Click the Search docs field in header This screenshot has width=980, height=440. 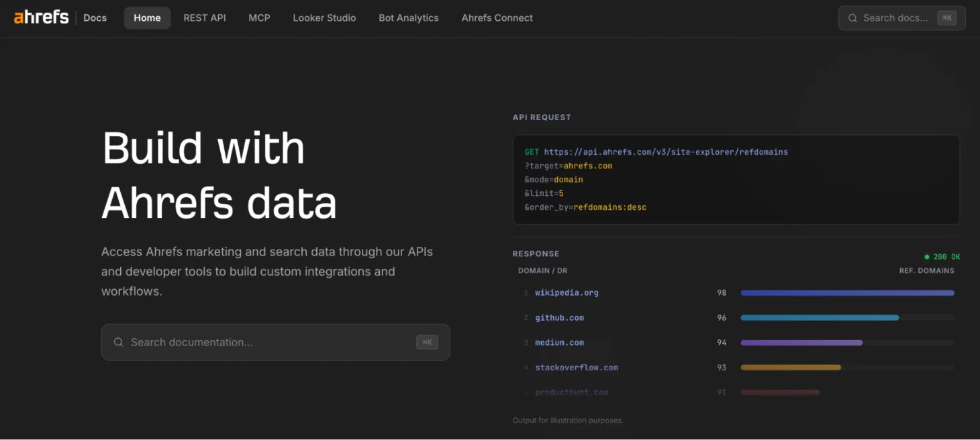[x=901, y=18]
